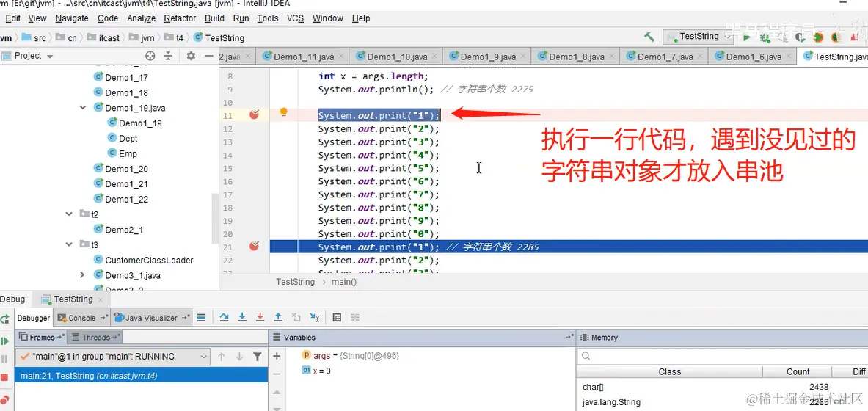Image resolution: width=868 pixels, height=411 pixels.
Task: Switch to the Console debug tab
Action: click(x=82, y=318)
